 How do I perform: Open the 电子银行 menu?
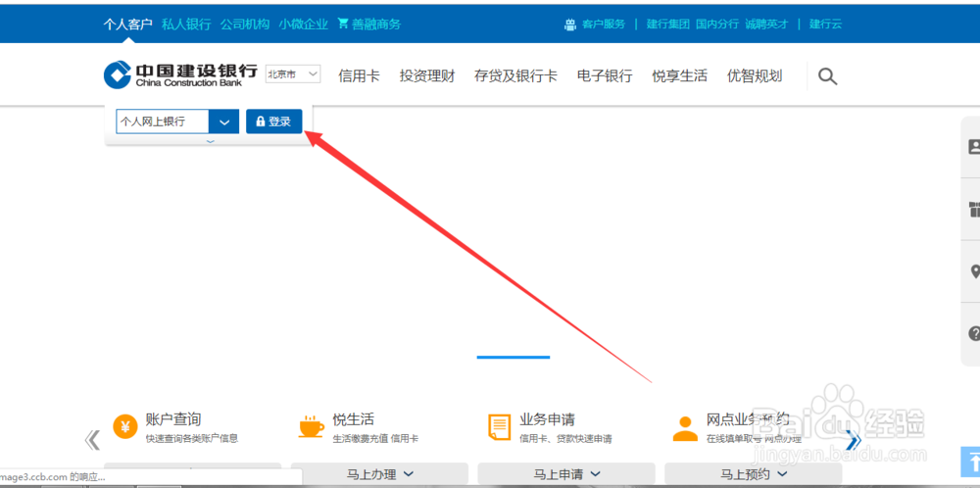pos(605,76)
